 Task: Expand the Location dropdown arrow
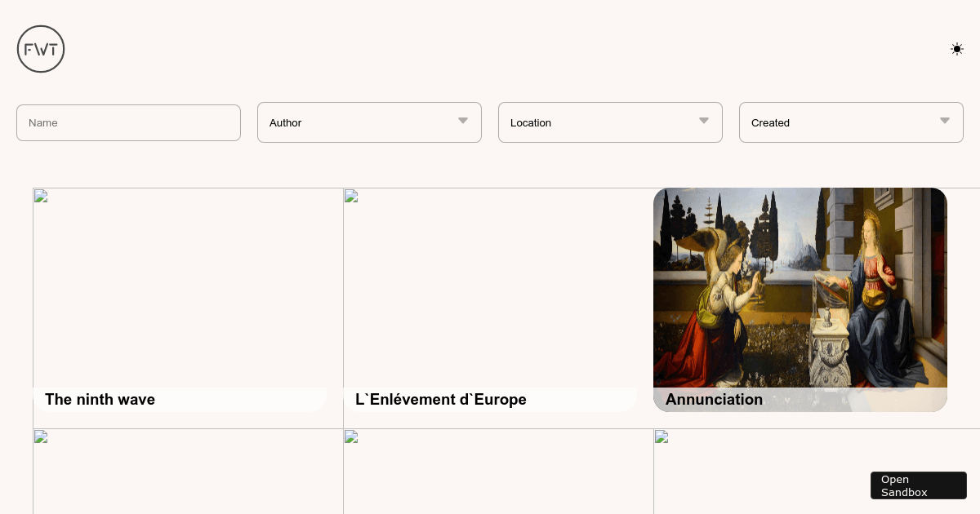coord(704,121)
